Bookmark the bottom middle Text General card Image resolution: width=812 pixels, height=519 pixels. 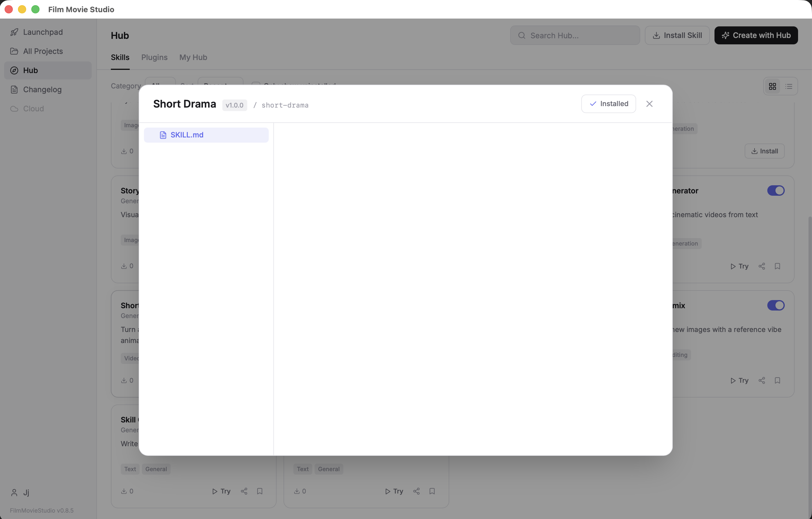click(432, 491)
